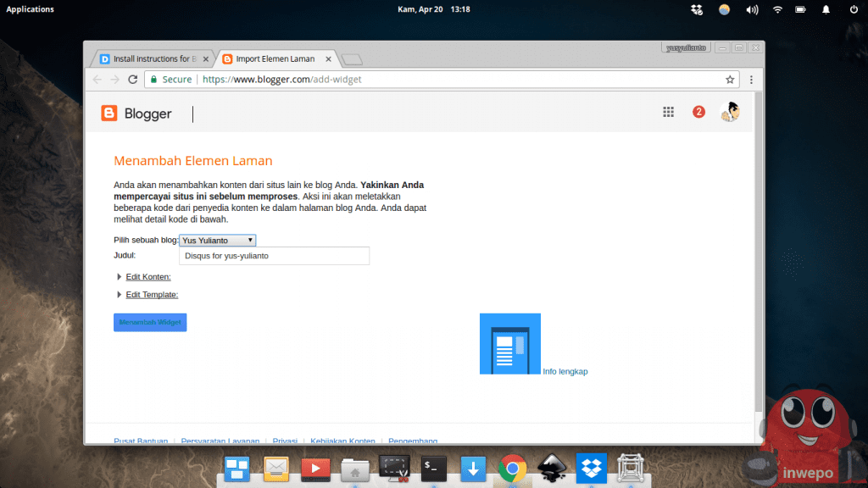
Task: Click the Secure padlock icon
Action: coord(154,80)
